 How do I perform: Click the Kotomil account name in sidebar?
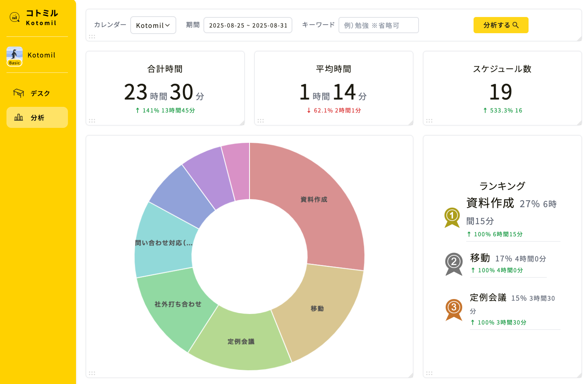(41, 55)
